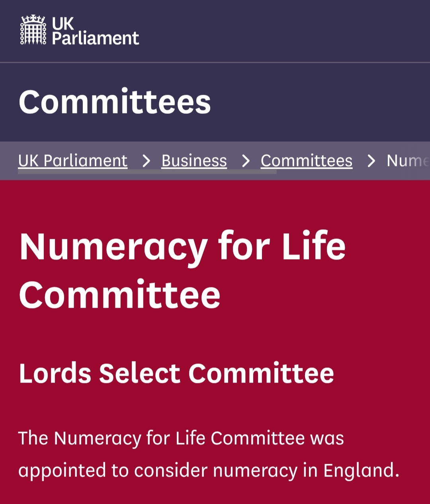Open the large Committees header title

(115, 102)
